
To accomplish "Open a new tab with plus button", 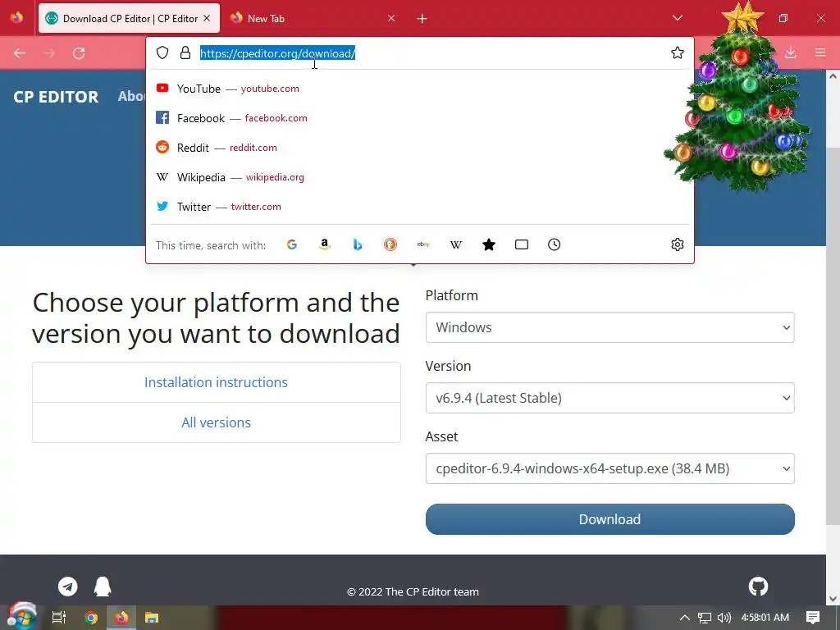I will pos(422,19).
